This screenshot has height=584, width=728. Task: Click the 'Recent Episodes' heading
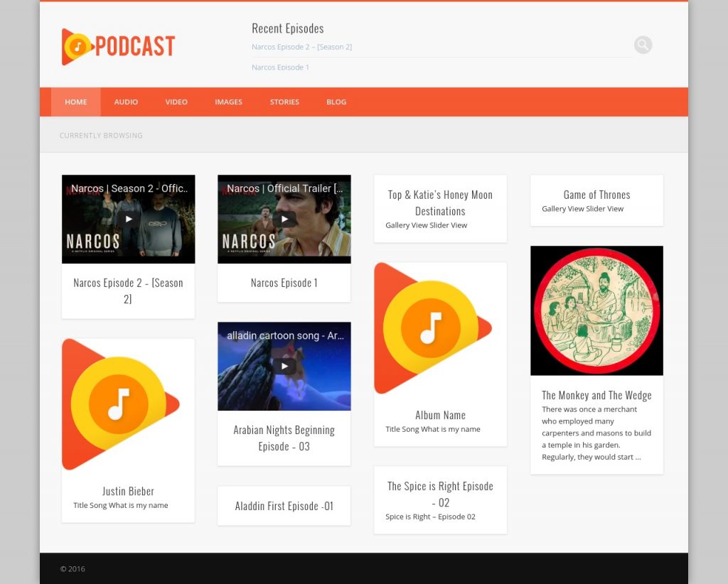288,28
